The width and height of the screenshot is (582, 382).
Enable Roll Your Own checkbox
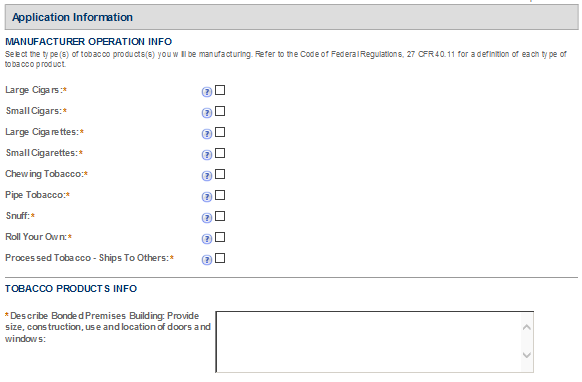(220, 237)
